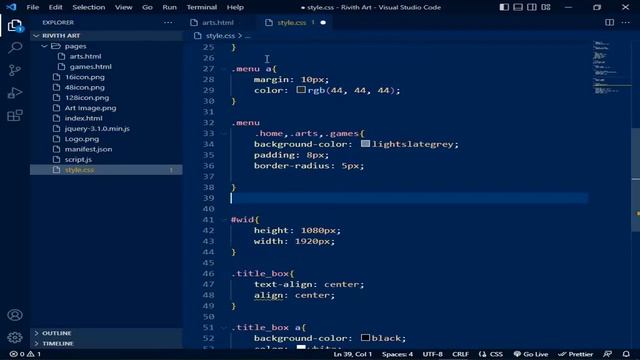Image resolution: width=640 pixels, height=360 pixels.
Task: Open the editor more actions ellipsis
Action: 625,22
